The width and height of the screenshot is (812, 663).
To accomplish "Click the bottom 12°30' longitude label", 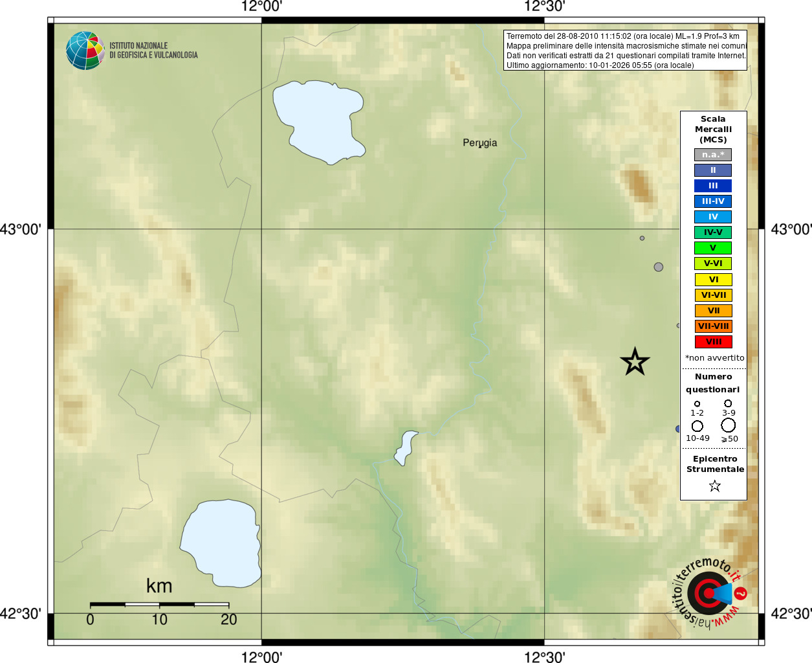I will [x=544, y=657].
